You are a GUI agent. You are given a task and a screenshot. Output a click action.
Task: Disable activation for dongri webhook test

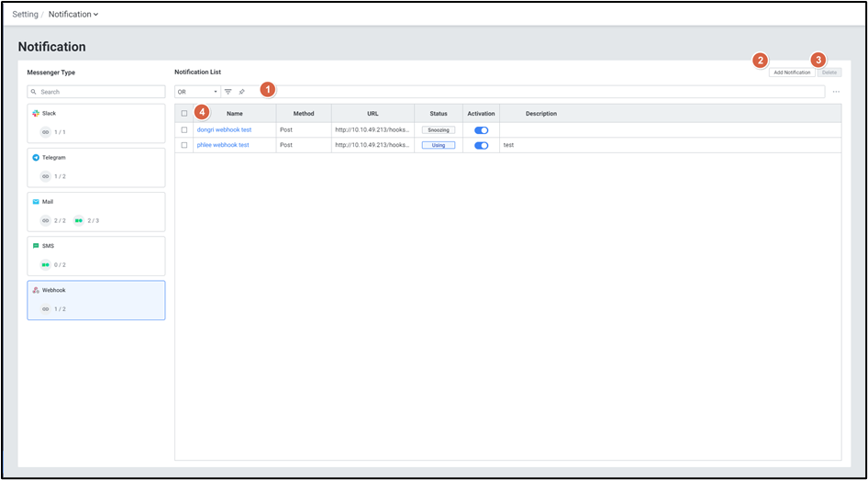(481, 130)
